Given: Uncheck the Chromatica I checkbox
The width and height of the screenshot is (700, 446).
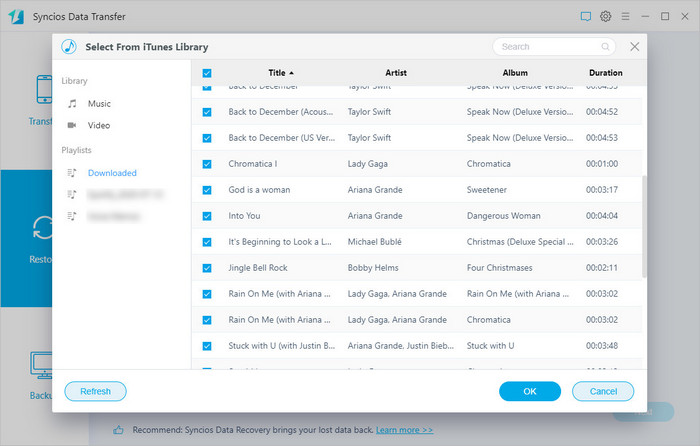Looking at the screenshot, I should [207, 164].
